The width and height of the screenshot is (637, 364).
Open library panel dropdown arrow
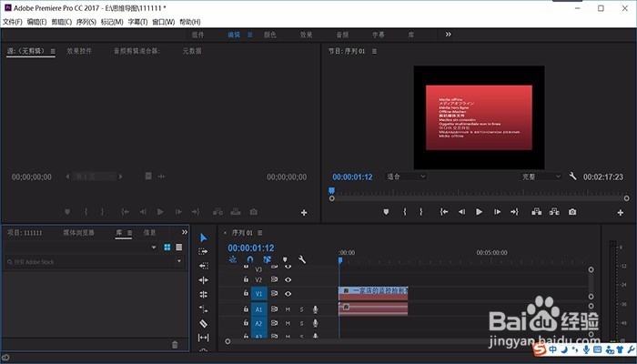tap(154, 247)
